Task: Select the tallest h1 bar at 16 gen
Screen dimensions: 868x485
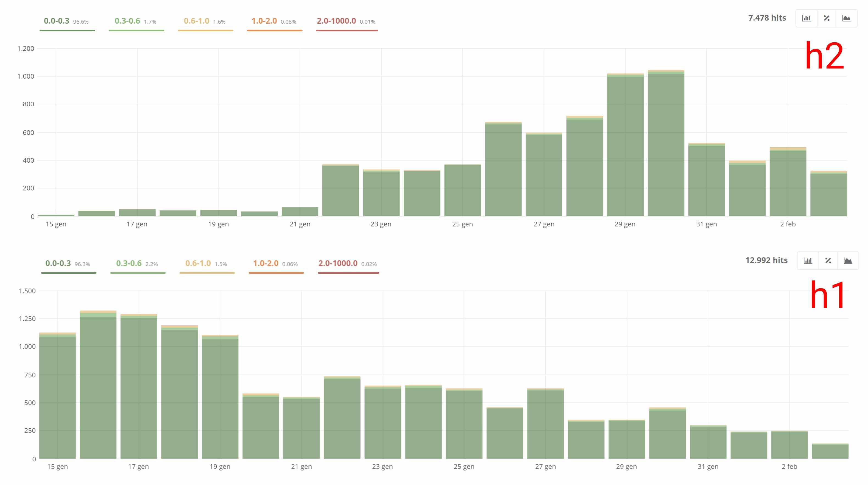Action: [98, 385]
